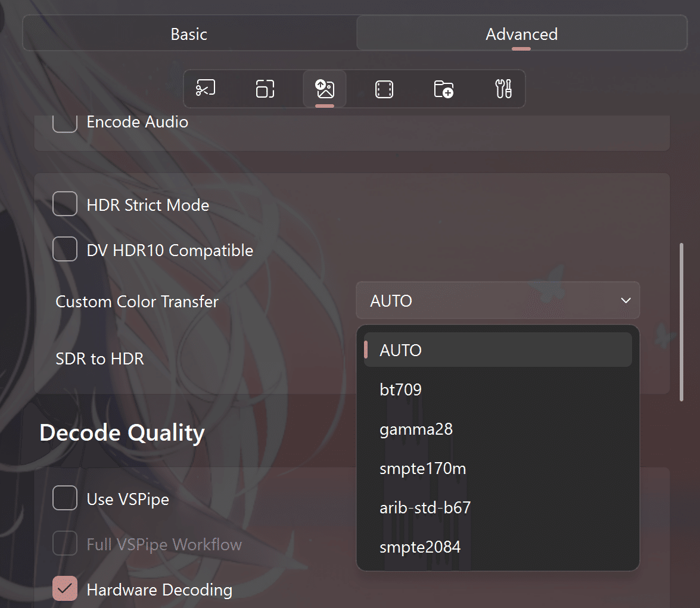Choose smpte170m from the transfer list
This screenshot has width=700, height=608.
click(x=498, y=468)
